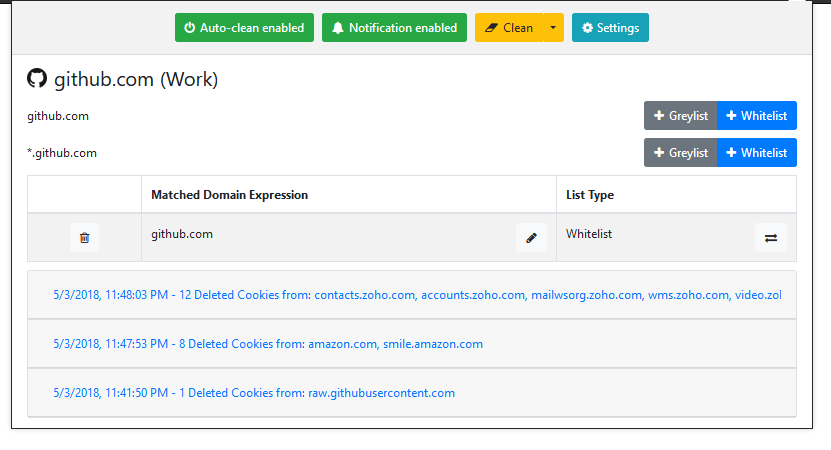Toggle the Auto-clean enabled button
This screenshot has width=831, height=450.
point(244,28)
